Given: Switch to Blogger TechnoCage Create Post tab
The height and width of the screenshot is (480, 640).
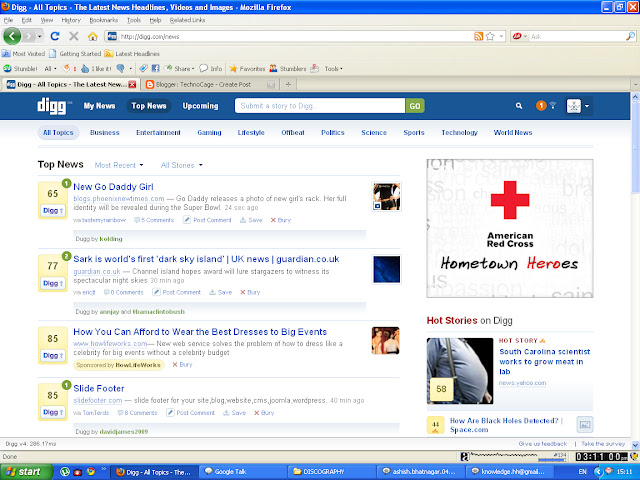Looking at the screenshot, I should click(209, 84).
